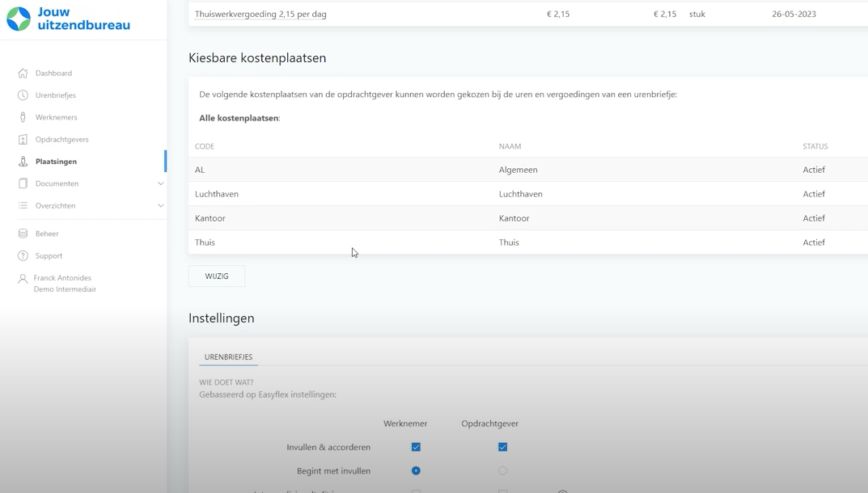This screenshot has height=493, width=868.
Task: Open Documenten via the document icon
Action: point(24,183)
